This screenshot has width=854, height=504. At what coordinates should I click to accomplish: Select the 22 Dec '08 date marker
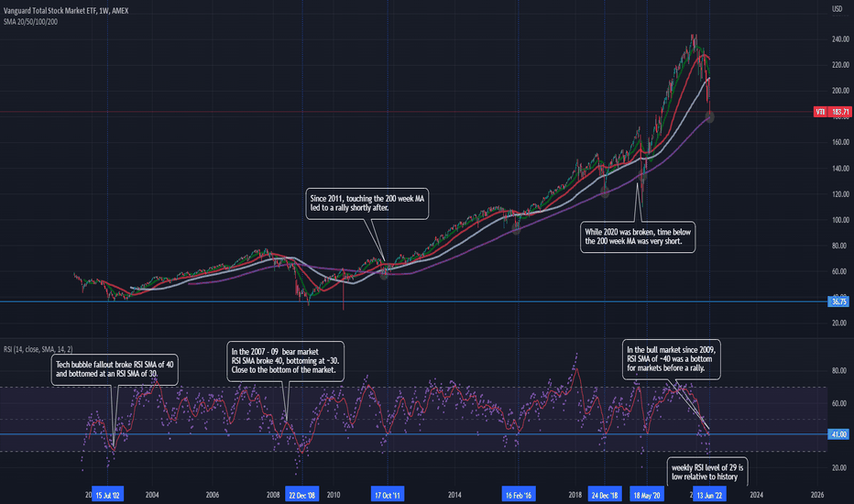(301, 495)
